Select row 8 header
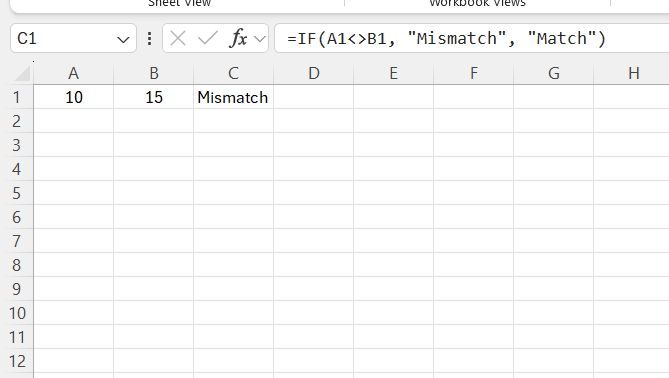This screenshot has height=378, width=669. point(17,265)
